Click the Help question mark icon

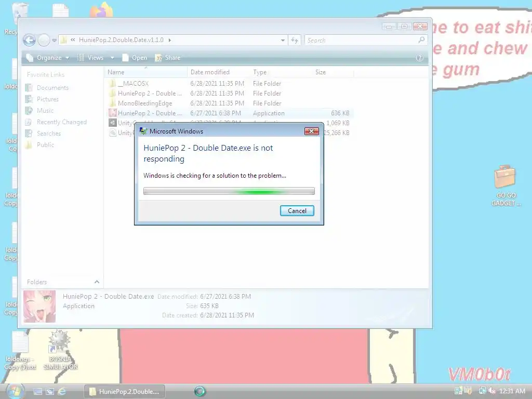pos(420,58)
